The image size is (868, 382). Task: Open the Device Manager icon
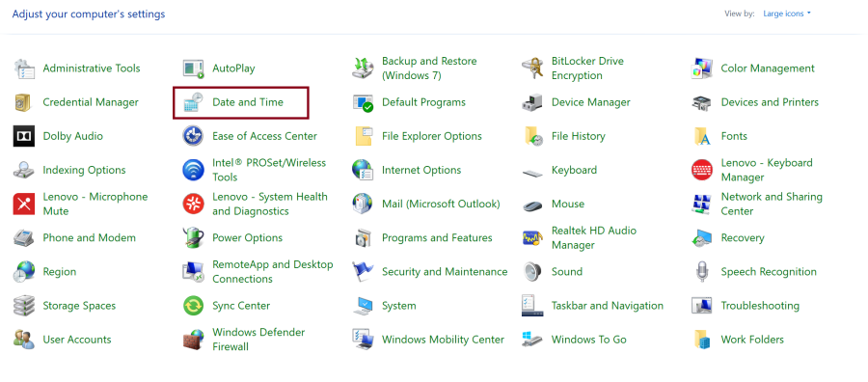coord(532,102)
